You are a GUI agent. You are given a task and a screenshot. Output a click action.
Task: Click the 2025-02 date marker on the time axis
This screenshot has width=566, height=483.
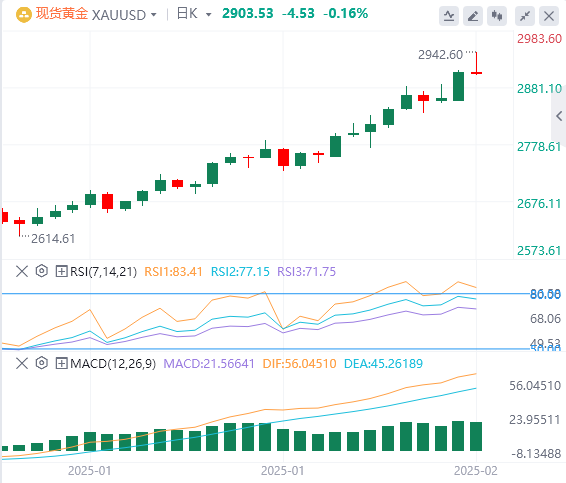(x=475, y=471)
